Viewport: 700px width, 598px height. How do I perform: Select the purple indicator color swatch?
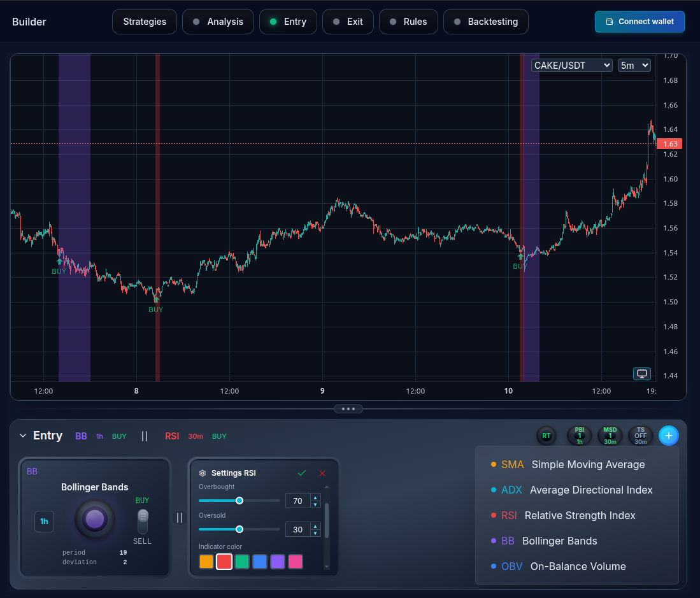point(278,562)
